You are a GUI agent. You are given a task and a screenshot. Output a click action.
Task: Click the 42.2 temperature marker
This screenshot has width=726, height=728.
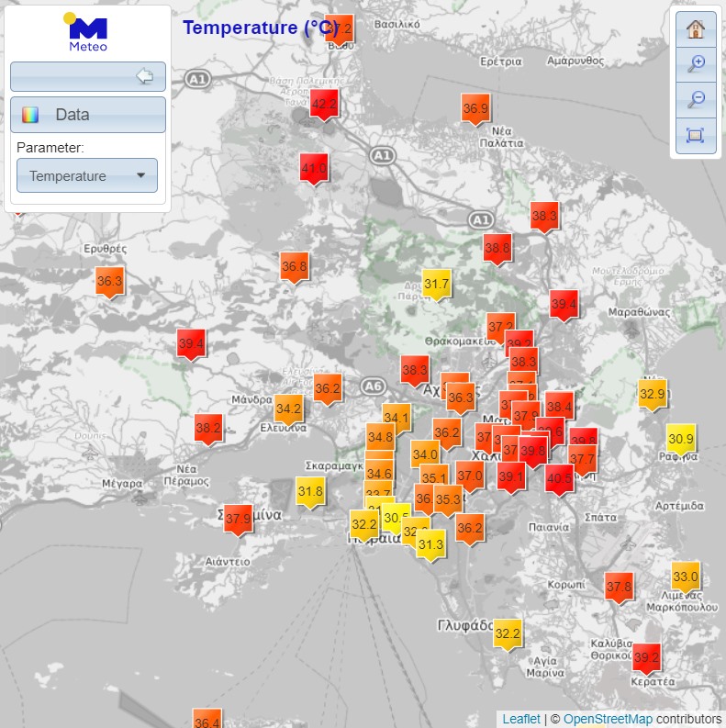click(324, 106)
